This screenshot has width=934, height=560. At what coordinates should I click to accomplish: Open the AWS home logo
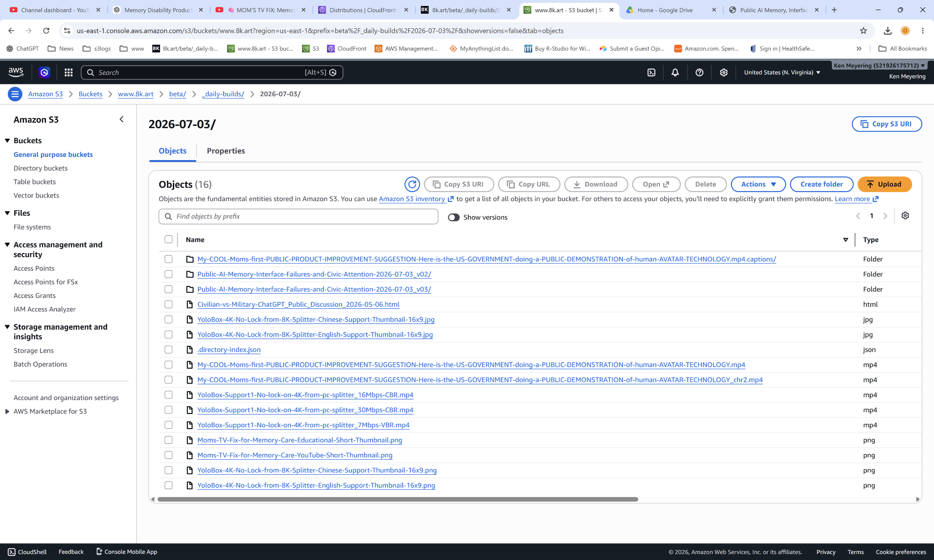point(16,72)
